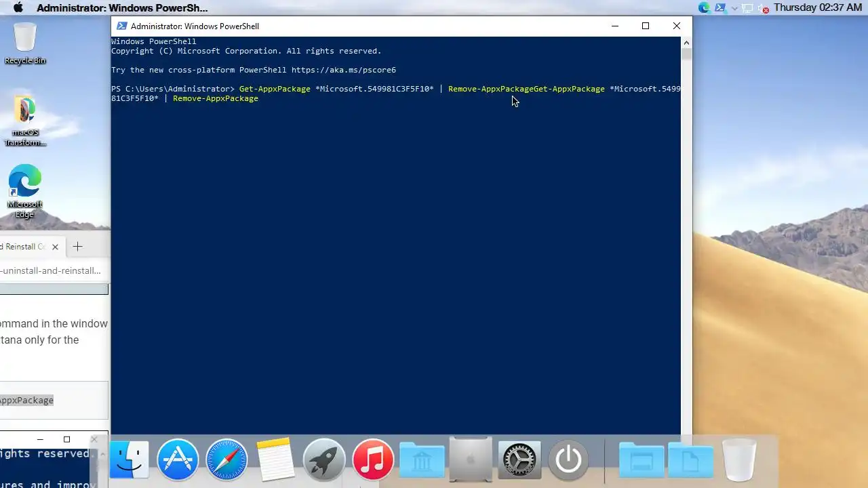The width and height of the screenshot is (868, 488).
Task: Click the muted volume icon in the menu bar
Action: 763,8
